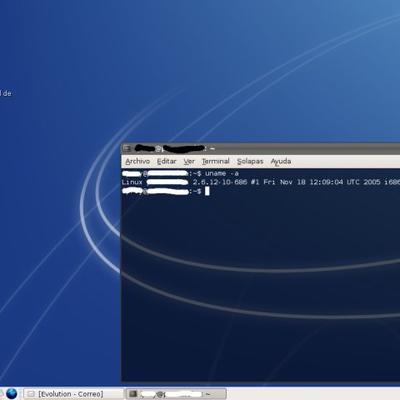Click the kernel version '2.6.12-10-686' text

click(x=220, y=182)
